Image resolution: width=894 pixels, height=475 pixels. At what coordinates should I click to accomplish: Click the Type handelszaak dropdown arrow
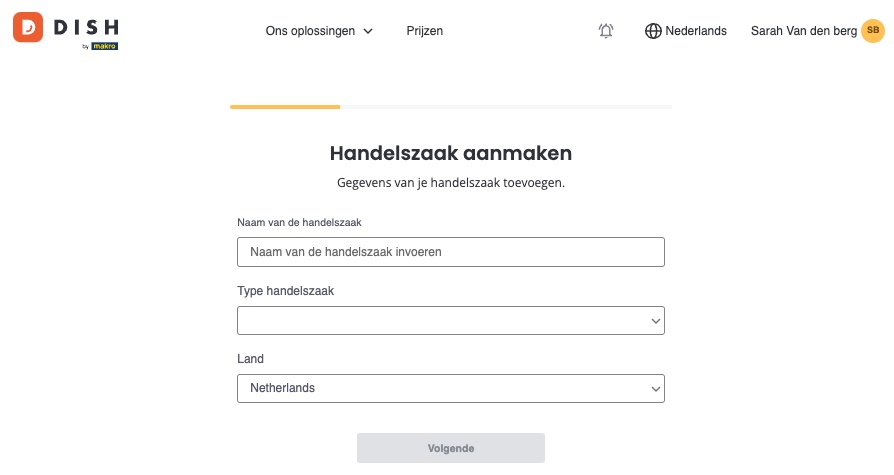(656, 321)
